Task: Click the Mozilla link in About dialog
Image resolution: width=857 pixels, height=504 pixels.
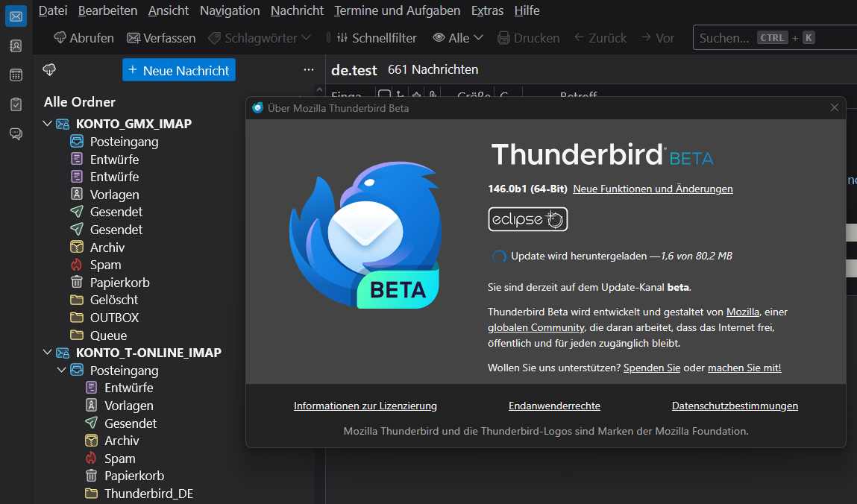Action: pyautogui.click(x=742, y=312)
